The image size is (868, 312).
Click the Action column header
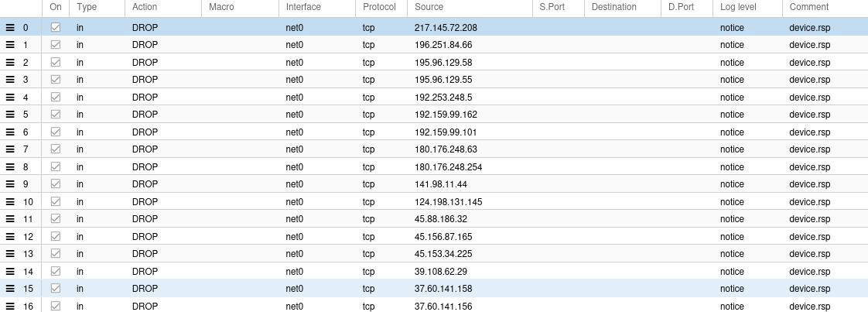click(145, 7)
